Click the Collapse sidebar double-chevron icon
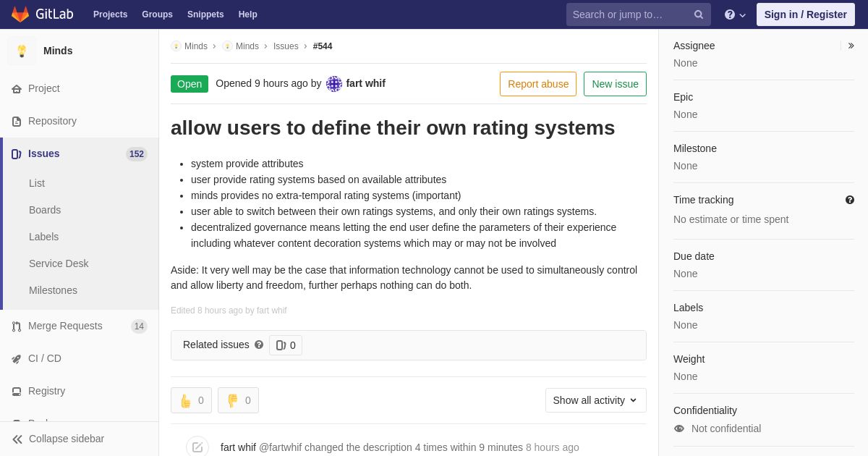The height and width of the screenshot is (456, 868). 17,439
